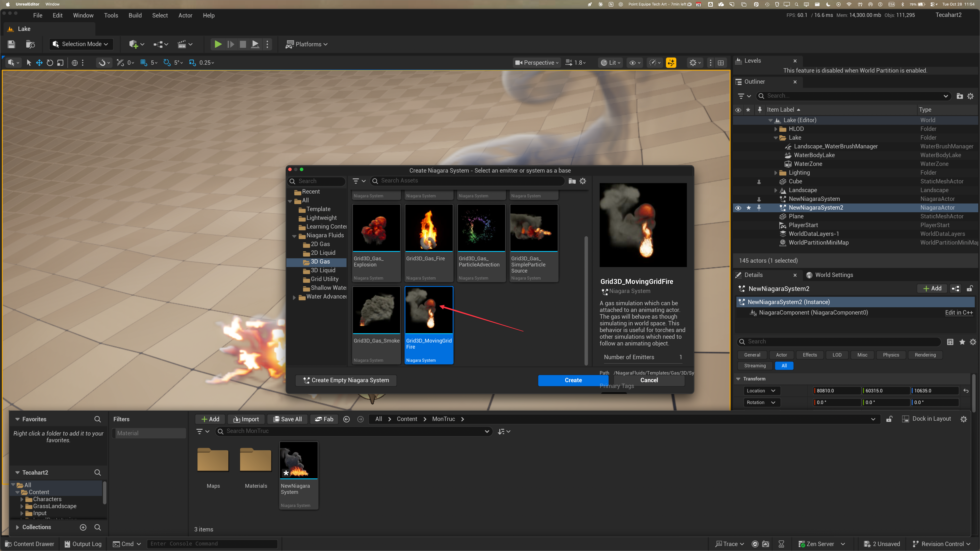Collapse the Transform section
Viewport: 980px width, 551px height.
738,379
